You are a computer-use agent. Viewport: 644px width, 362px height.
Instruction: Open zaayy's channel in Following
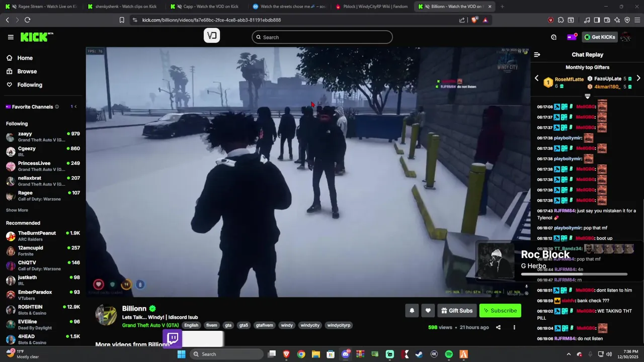[x=43, y=137]
